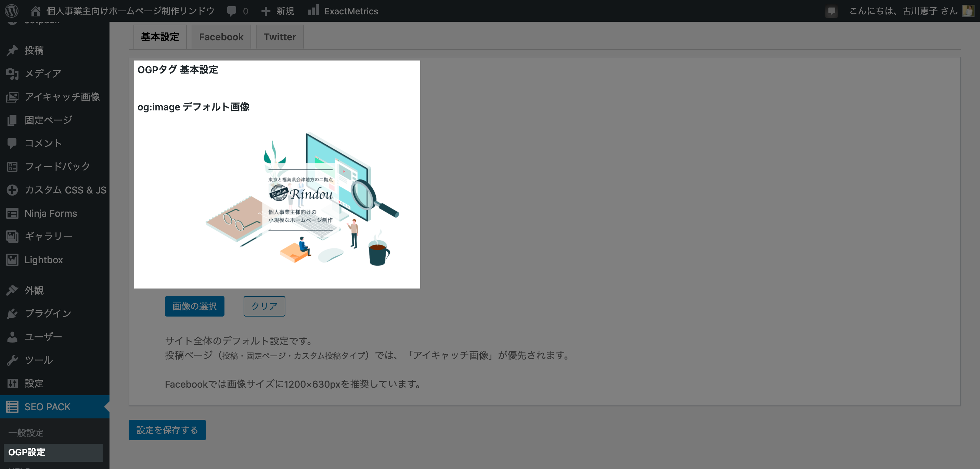
Task: Click the OGPタグ 基本設定 heading
Action: point(178,69)
